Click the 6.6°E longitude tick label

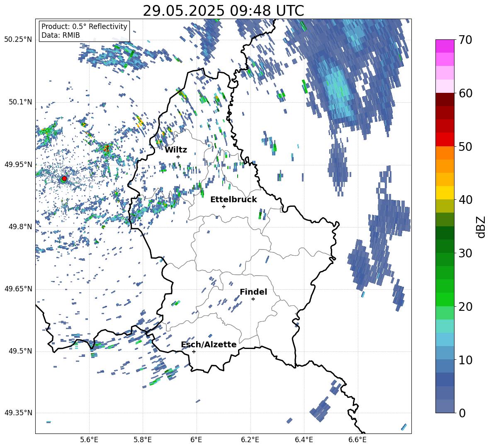pos(357,440)
